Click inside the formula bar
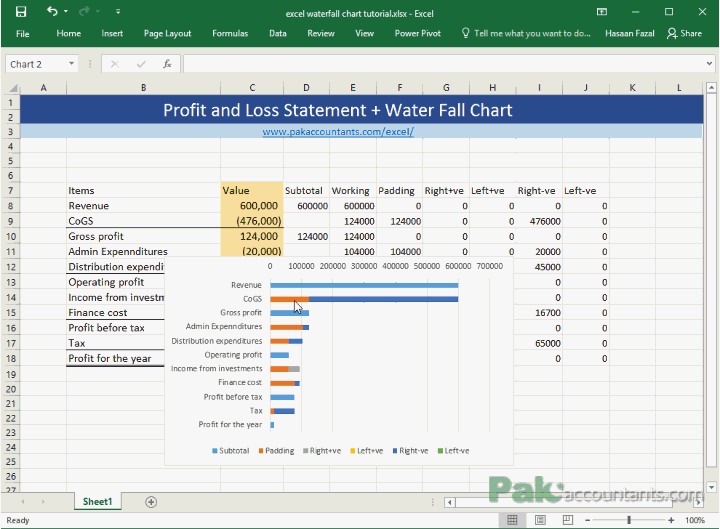The image size is (720, 529). click(443, 64)
